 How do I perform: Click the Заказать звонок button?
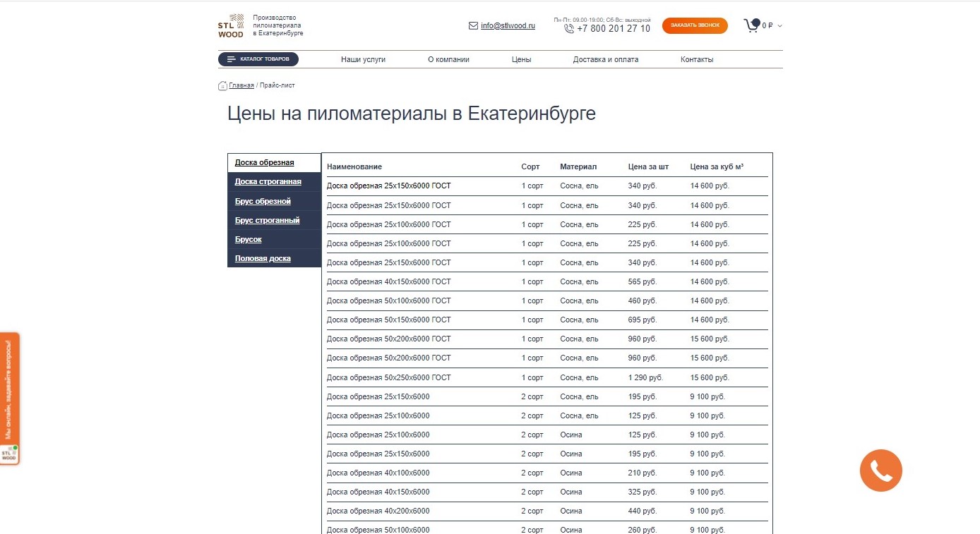[695, 25]
